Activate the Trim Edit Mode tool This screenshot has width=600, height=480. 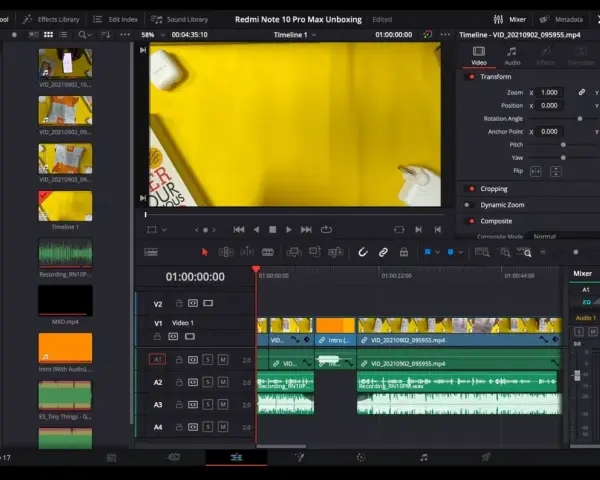click(226, 252)
